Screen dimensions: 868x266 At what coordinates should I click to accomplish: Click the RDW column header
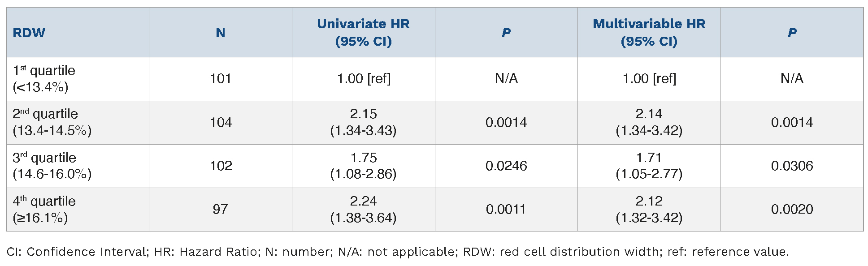coord(29,33)
